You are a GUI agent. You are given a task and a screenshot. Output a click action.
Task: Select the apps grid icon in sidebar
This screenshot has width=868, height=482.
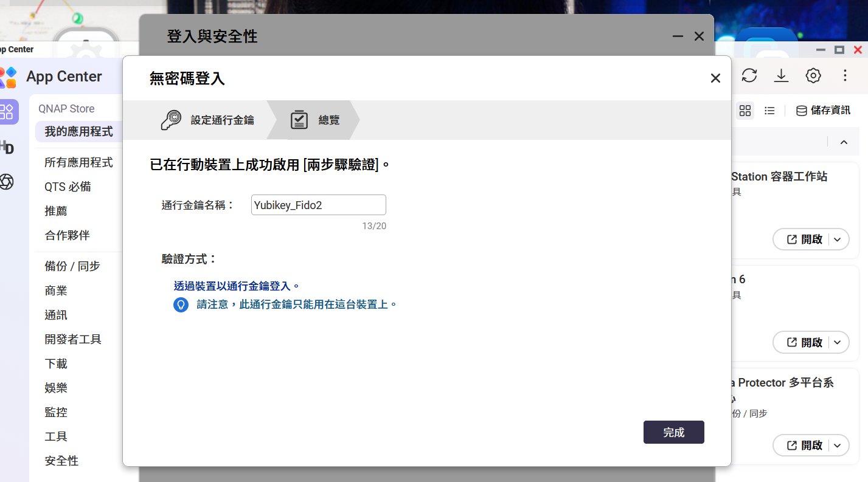pos(8,111)
